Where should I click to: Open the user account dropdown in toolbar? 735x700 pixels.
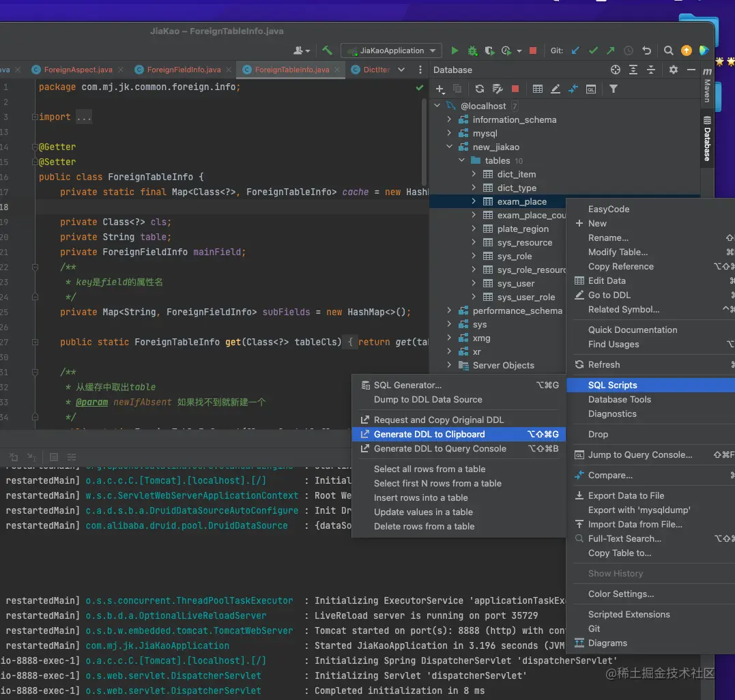tap(302, 50)
